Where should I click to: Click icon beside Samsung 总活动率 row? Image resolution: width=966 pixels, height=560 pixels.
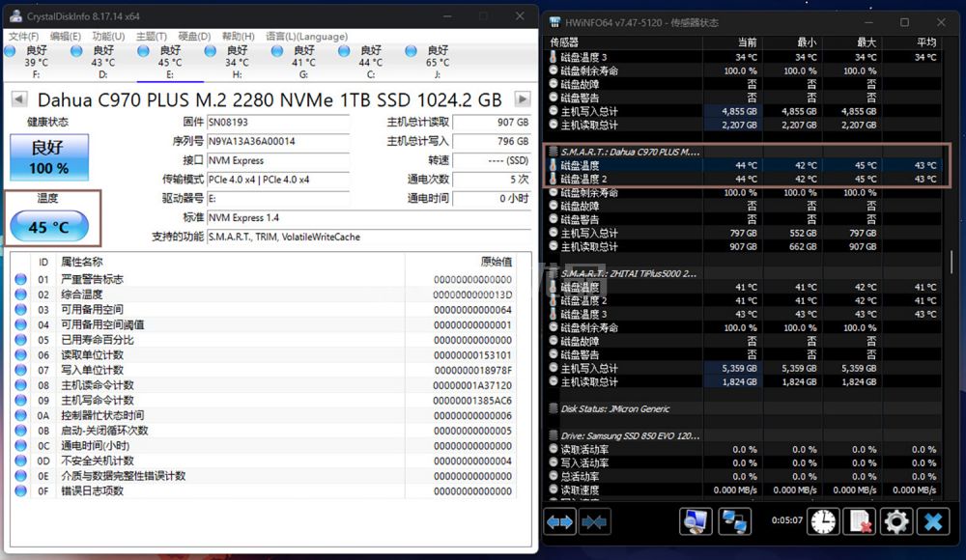[x=554, y=476]
